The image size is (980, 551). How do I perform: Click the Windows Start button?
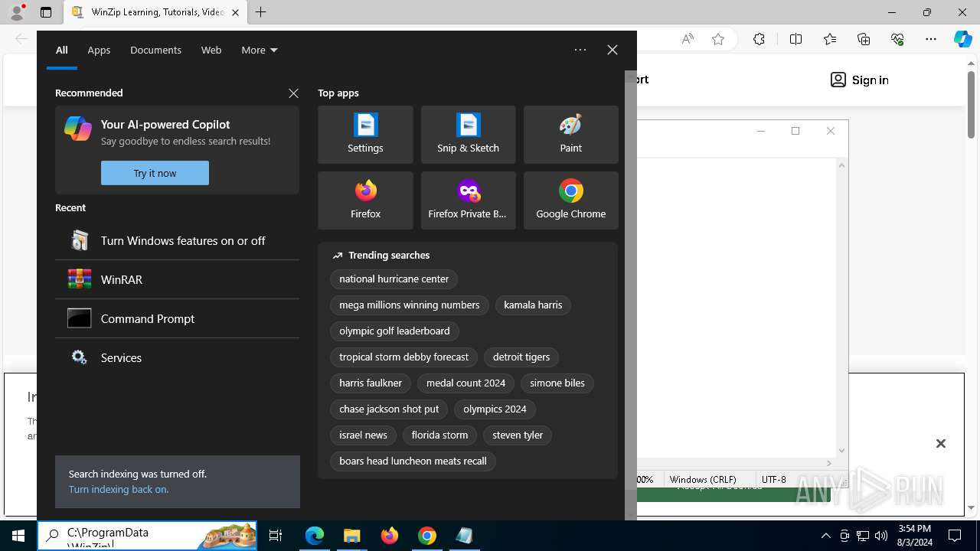tap(18, 536)
